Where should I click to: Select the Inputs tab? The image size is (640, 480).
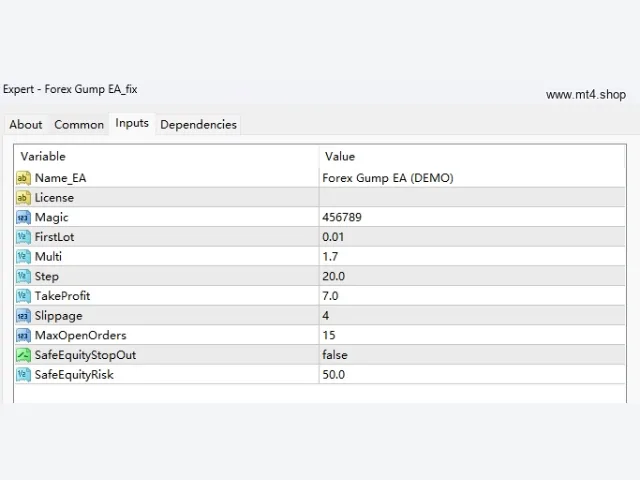(132, 123)
